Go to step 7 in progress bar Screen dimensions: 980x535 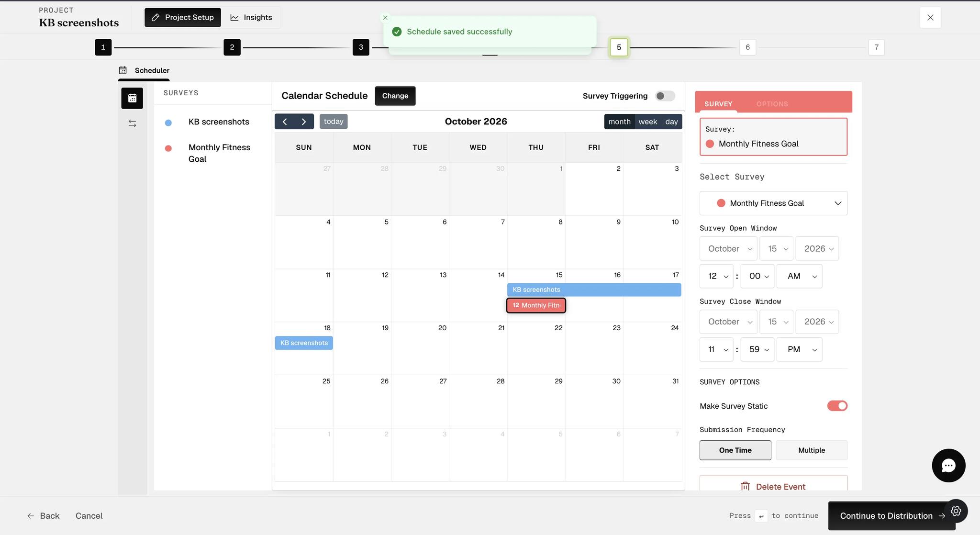coord(876,47)
